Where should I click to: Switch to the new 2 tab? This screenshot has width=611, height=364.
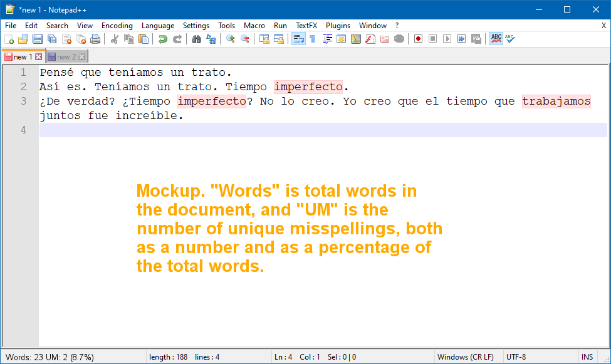(x=63, y=57)
